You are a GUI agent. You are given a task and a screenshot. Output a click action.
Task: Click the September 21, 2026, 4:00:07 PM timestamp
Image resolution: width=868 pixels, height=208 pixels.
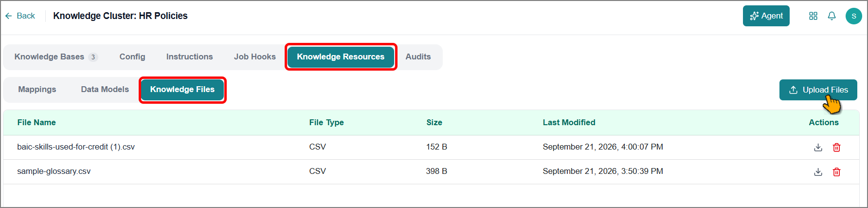pos(603,147)
